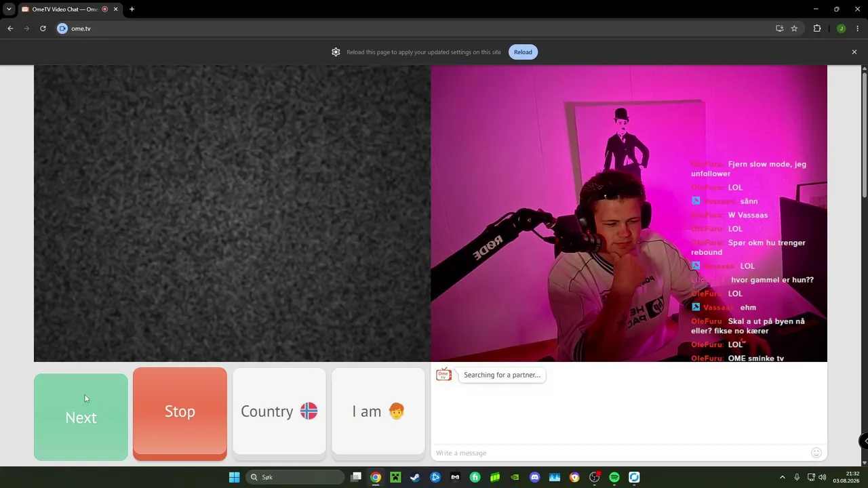Image resolution: width=868 pixels, height=488 pixels.
Task: Open Task View on the taskbar
Action: click(x=356, y=477)
